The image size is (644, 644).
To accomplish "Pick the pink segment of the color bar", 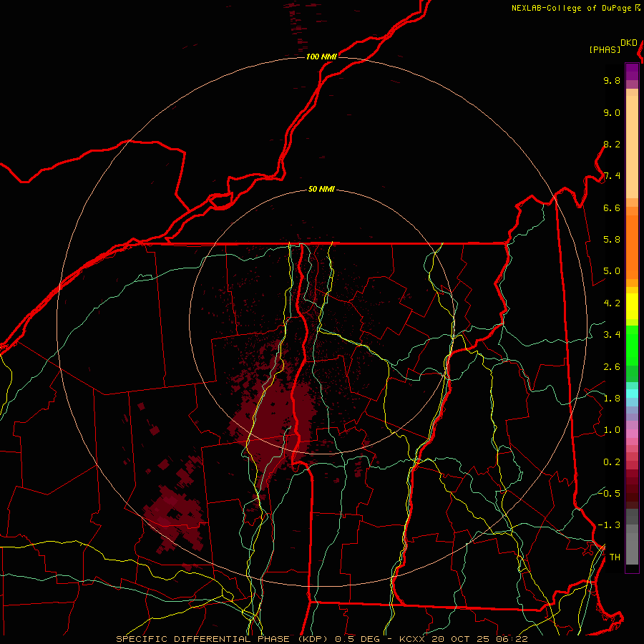I will click(632, 434).
